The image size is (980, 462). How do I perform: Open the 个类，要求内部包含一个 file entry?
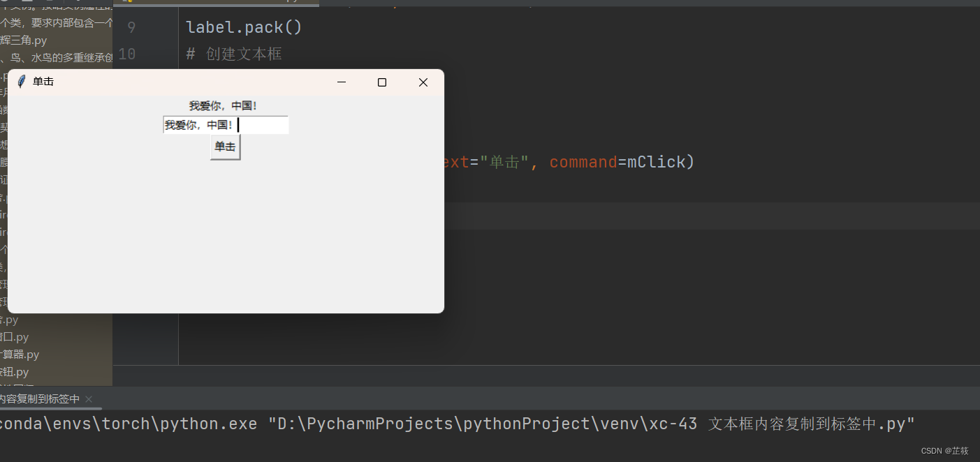pyautogui.click(x=56, y=23)
